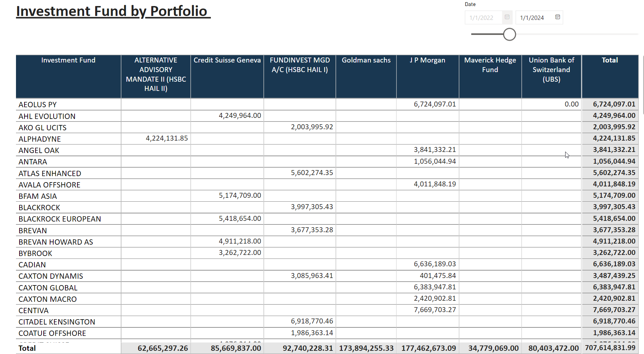Click the J P Morgan column header

point(427,60)
